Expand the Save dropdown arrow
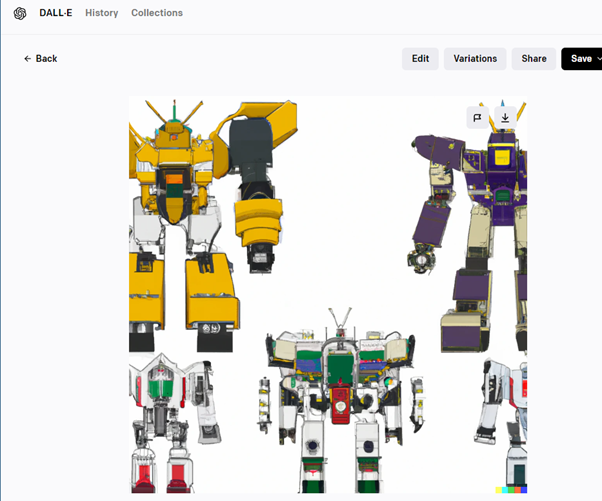 599,59
